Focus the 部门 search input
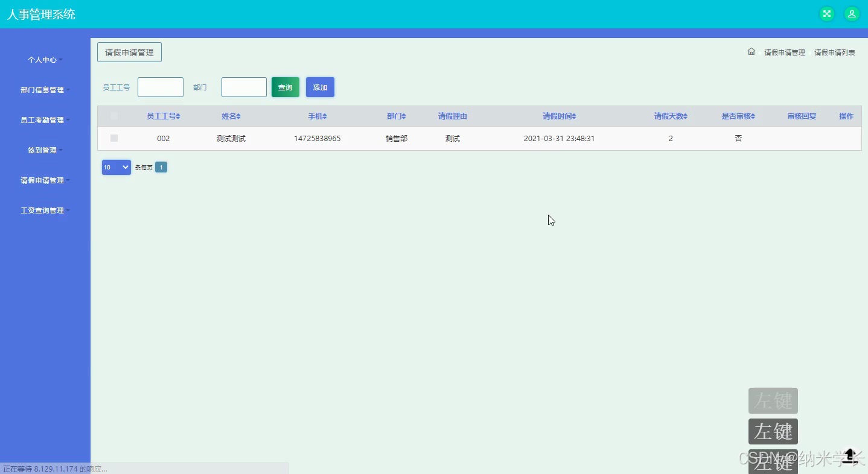Image resolution: width=868 pixels, height=474 pixels. (244, 87)
